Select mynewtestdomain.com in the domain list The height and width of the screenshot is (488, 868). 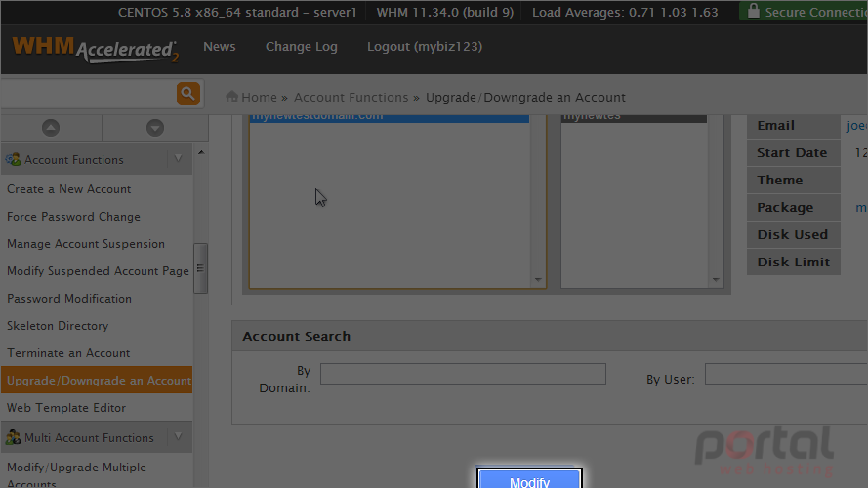pyautogui.click(x=389, y=117)
